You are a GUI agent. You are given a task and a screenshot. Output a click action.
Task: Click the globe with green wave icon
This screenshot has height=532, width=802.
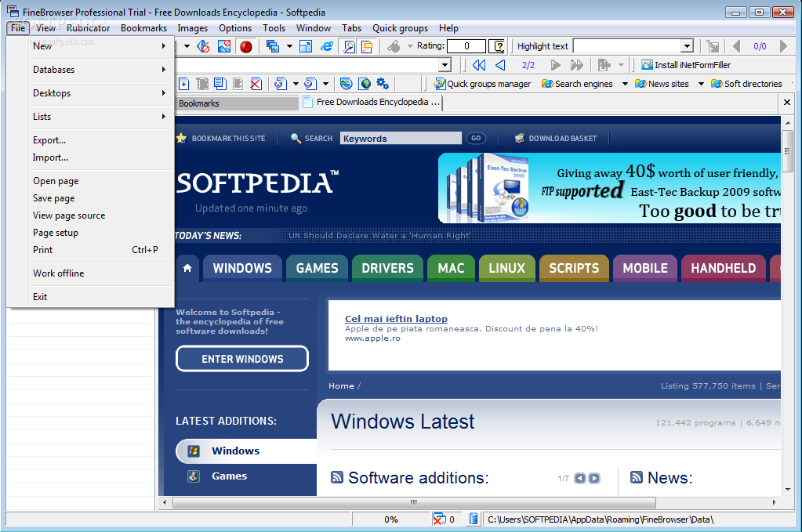point(347,84)
